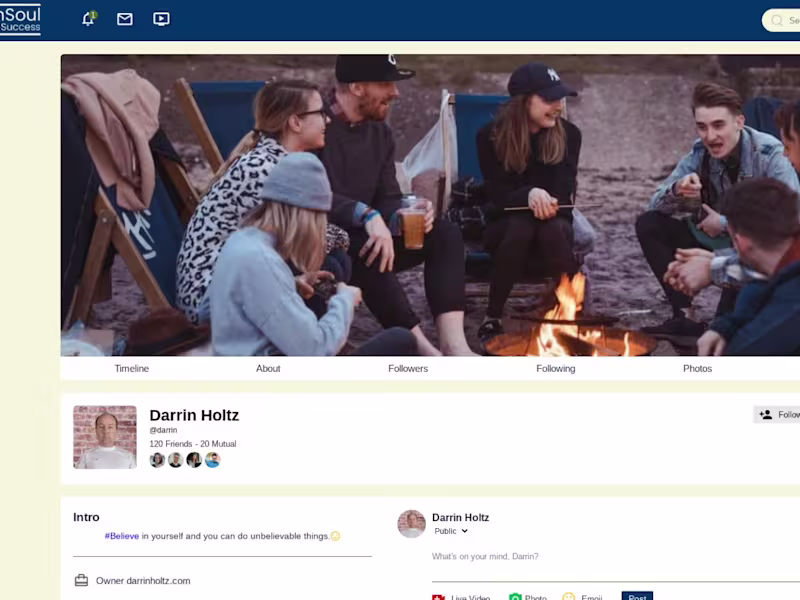Click the @darrin username handle

pyautogui.click(x=163, y=430)
